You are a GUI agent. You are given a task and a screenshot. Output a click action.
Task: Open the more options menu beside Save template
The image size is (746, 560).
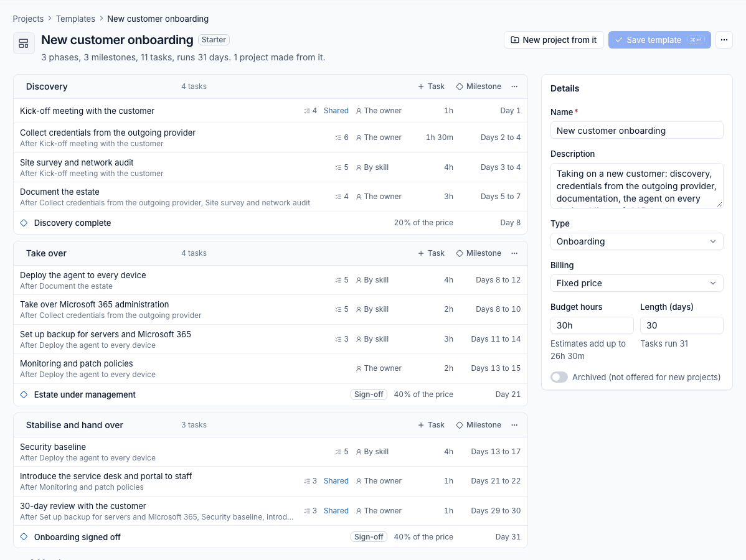[724, 40]
